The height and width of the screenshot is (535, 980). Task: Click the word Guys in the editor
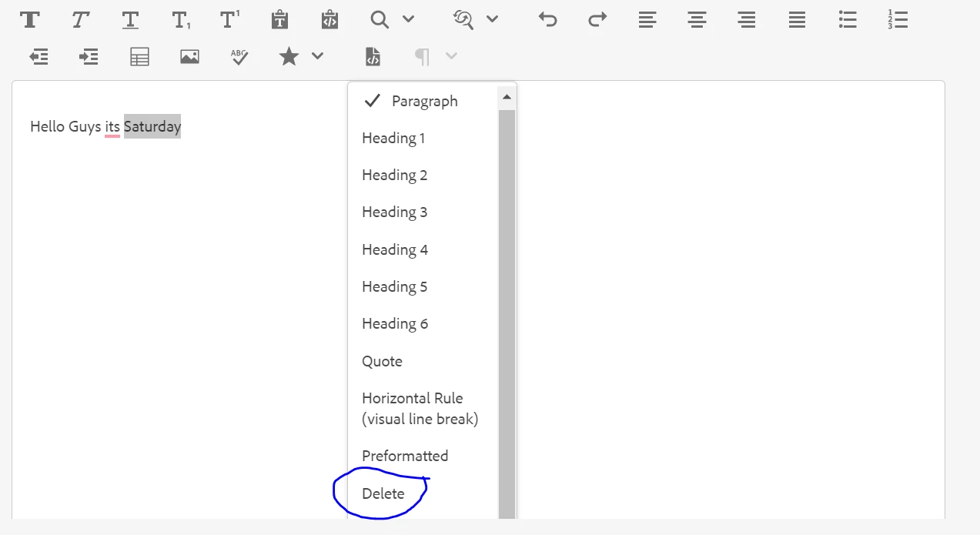tap(85, 127)
